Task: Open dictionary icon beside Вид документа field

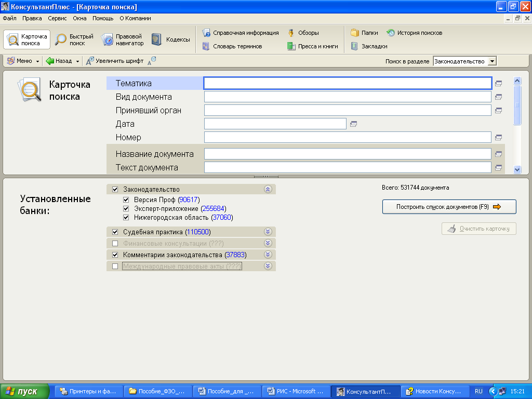Action: [498, 97]
